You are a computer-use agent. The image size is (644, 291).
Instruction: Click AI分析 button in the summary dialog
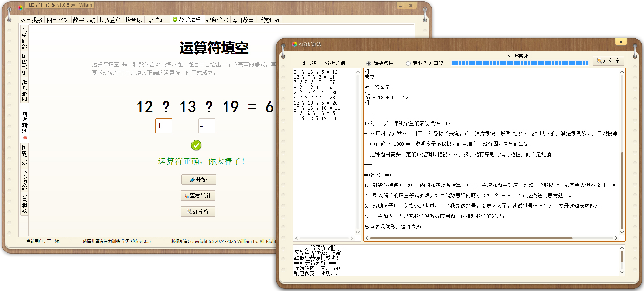pos(608,61)
